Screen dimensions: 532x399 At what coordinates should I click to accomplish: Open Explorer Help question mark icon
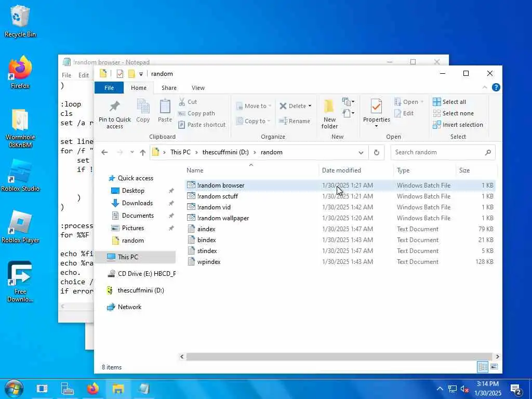[496, 87]
